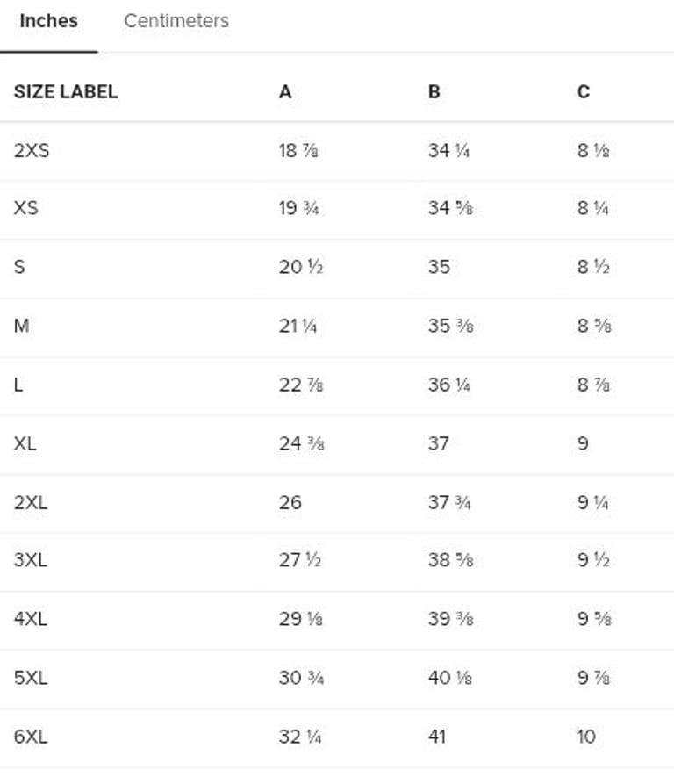The image size is (674, 784).
Task: Click the 18 ⅞ value for 2XS
Action: pyautogui.click(x=298, y=150)
